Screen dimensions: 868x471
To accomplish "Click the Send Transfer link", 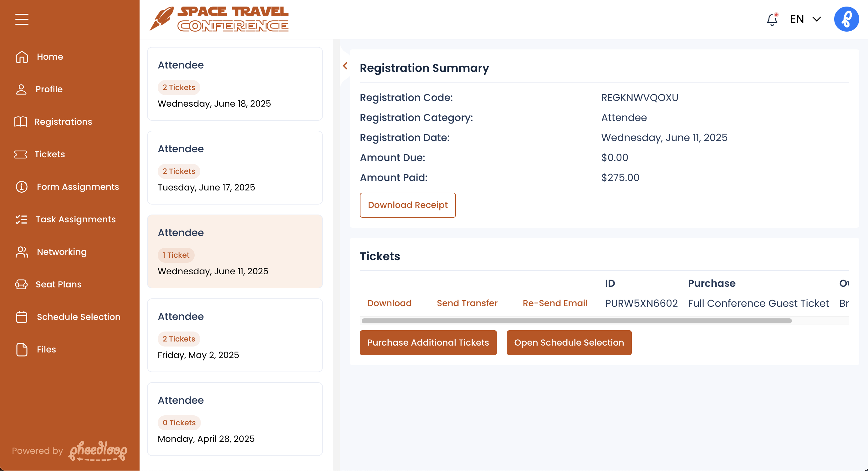I will tap(467, 303).
